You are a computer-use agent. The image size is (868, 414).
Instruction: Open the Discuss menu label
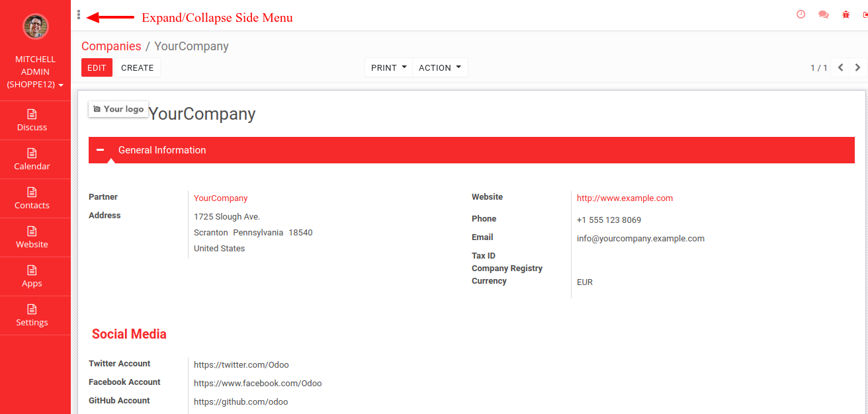click(32, 128)
